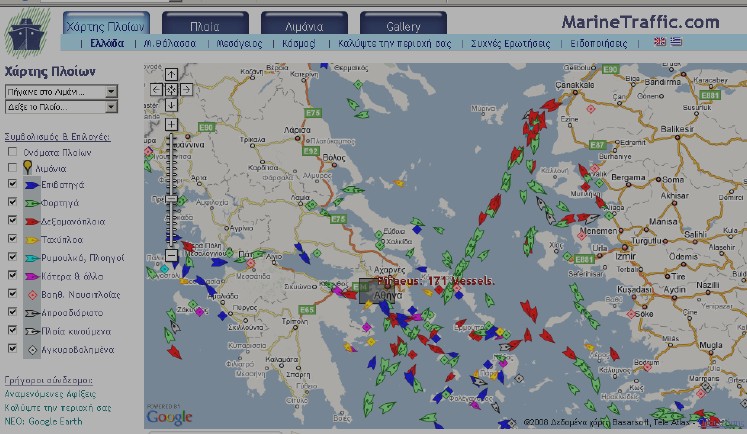Click the yellow port pin legend icon
The image size is (747, 434).
click(x=28, y=167)
